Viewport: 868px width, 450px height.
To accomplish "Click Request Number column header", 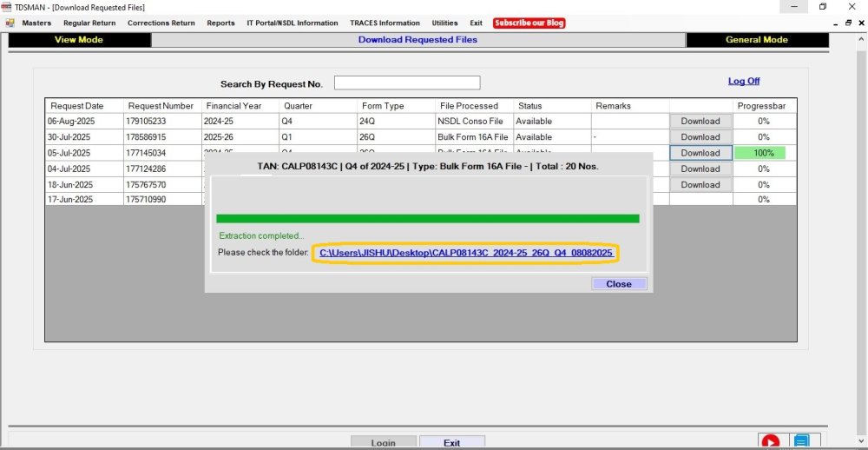I will pos(161,106).
